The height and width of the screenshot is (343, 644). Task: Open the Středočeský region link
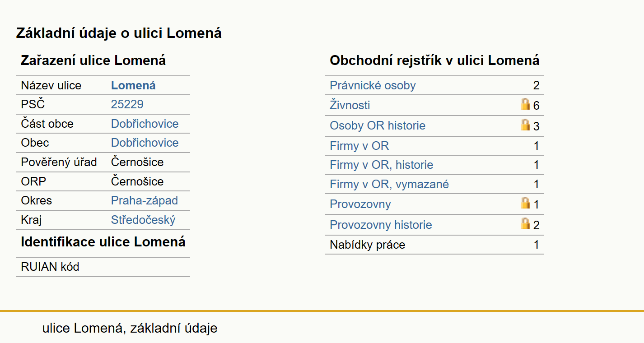point(143,220)
